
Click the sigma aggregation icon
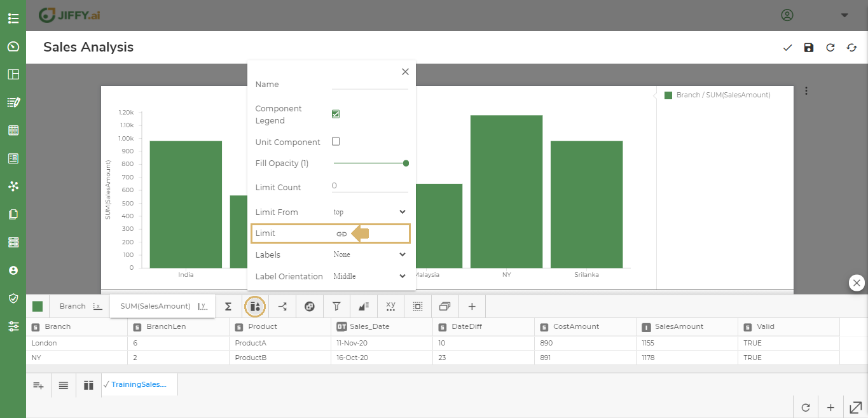coord(228,306)
